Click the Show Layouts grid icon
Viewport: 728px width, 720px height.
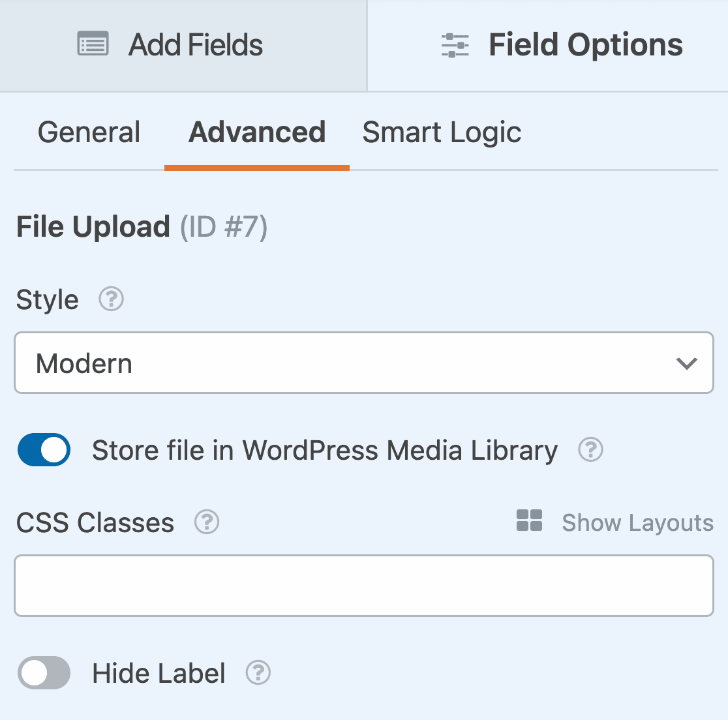[529, 520]
